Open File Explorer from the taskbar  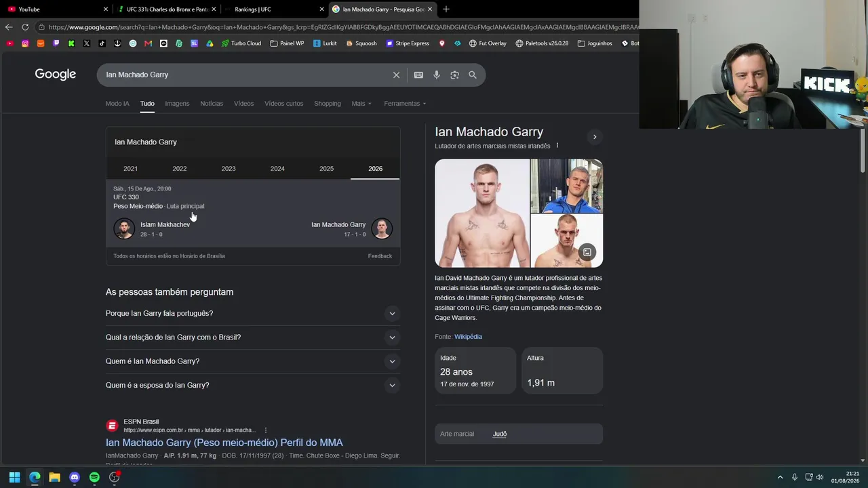[54, 477]
